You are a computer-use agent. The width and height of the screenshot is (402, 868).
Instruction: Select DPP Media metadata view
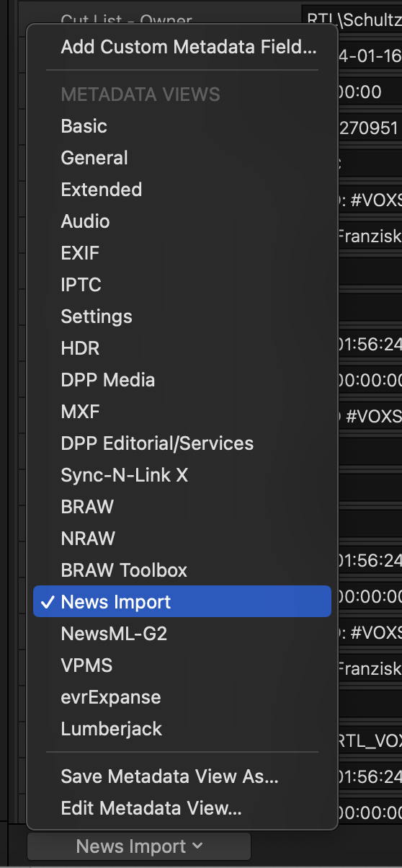(x=182, y=380)
